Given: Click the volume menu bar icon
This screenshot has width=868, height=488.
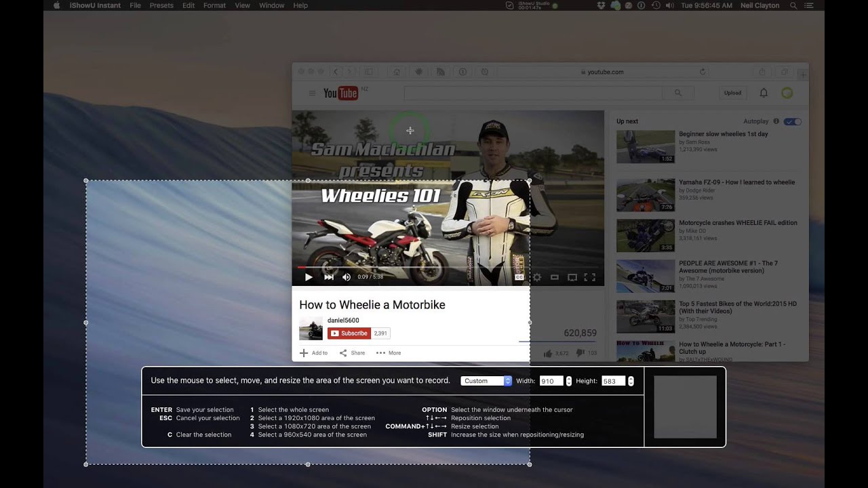Looking at the screenshot, I should tap(670, 5).
